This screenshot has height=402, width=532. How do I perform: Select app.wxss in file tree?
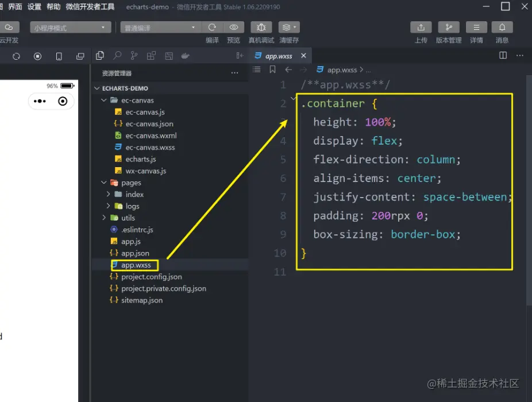point(136,265)
